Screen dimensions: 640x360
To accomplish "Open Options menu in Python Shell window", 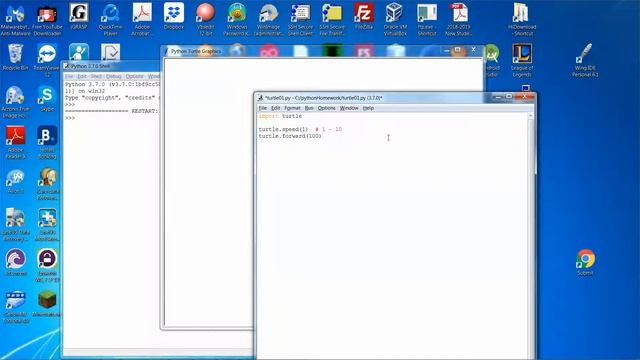I will (x=134, y=76).
